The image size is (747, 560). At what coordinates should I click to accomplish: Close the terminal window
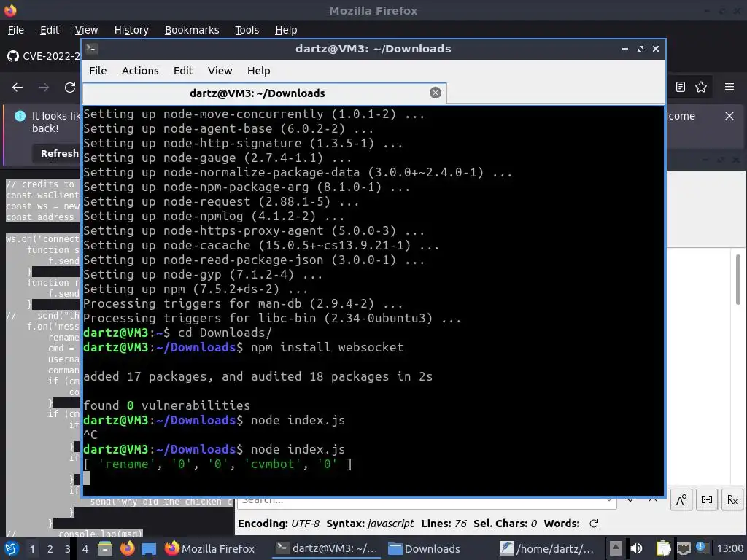[656, 49]
